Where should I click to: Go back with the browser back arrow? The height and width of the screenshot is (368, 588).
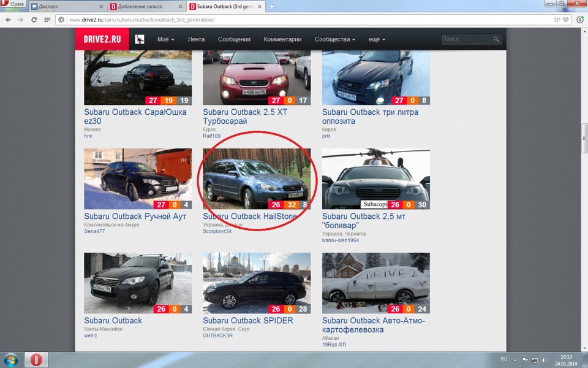coord(8,20)
